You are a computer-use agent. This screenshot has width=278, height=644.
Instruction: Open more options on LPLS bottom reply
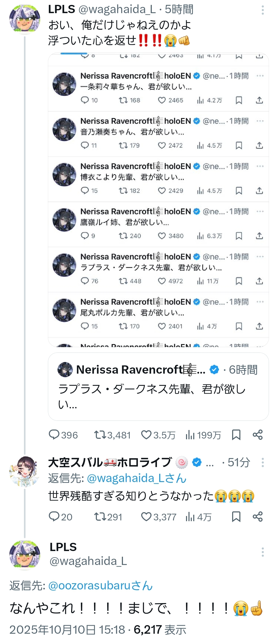tap(263, 552)
